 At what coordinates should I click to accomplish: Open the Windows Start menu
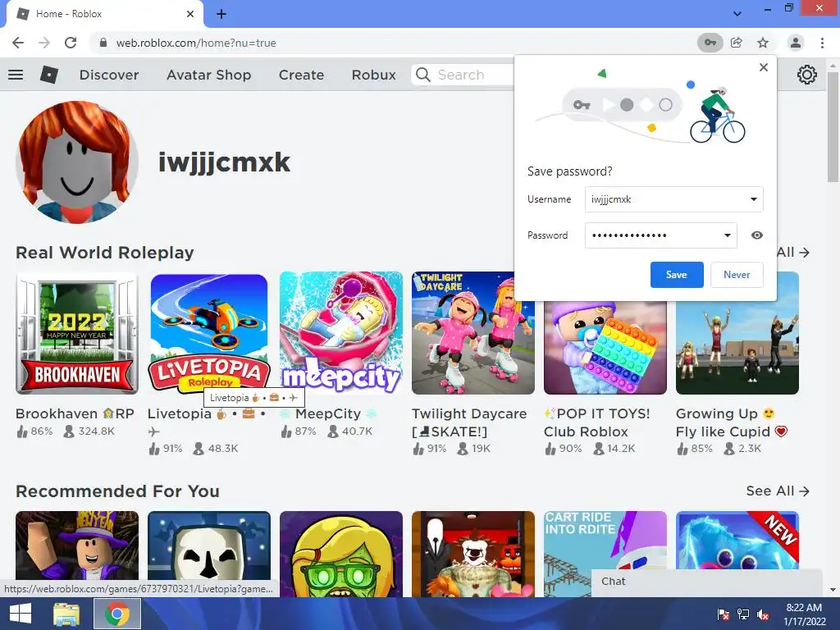point(20,614)
